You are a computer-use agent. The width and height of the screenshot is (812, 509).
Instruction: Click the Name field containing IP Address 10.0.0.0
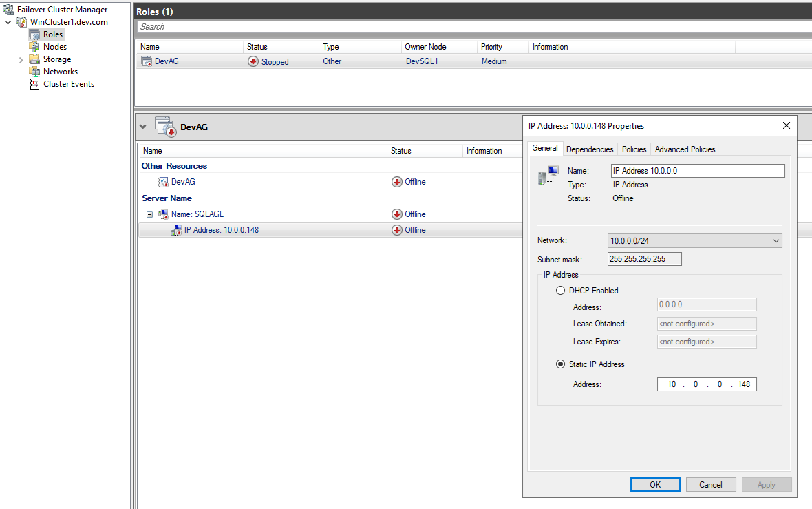(x=698, y=171)
